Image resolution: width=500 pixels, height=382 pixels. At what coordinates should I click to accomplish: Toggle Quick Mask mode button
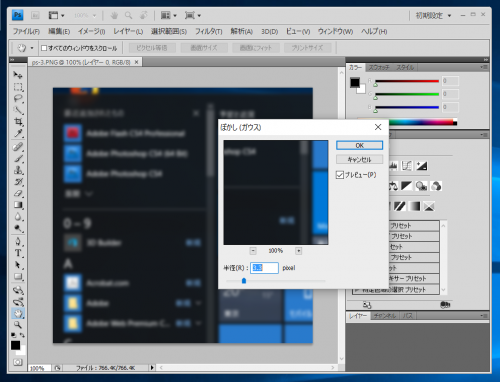[x=18, y=362]
